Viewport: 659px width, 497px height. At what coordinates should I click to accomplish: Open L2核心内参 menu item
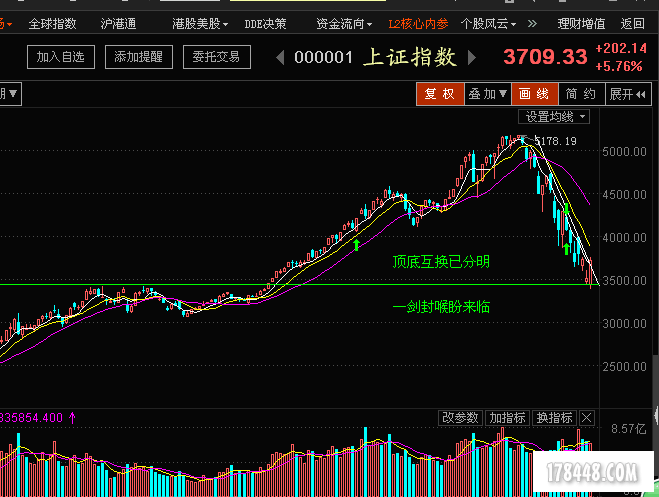[418, 24]
